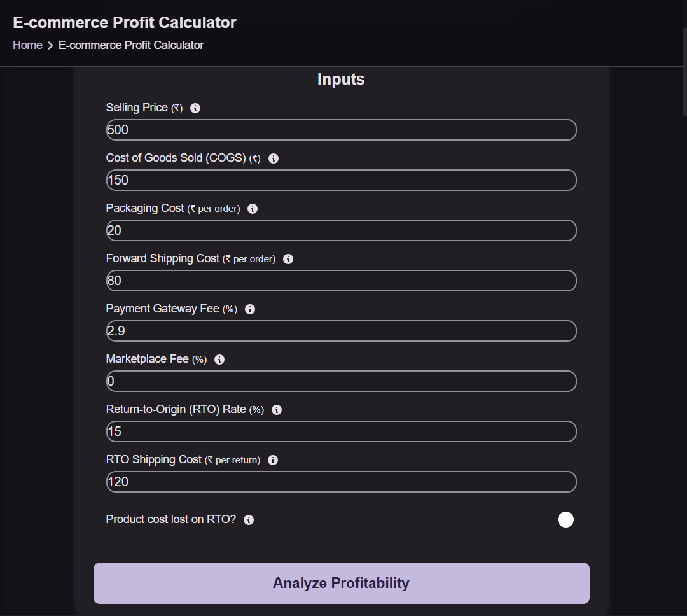
Task: Focus the Cost of Goods Sold field
Action: point(342,180)
